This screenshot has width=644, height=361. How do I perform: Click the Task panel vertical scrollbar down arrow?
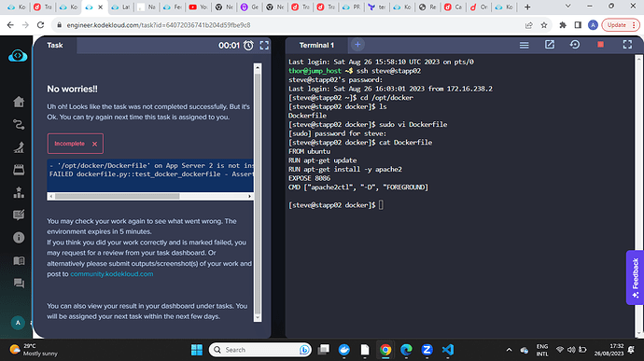[258, 317]
